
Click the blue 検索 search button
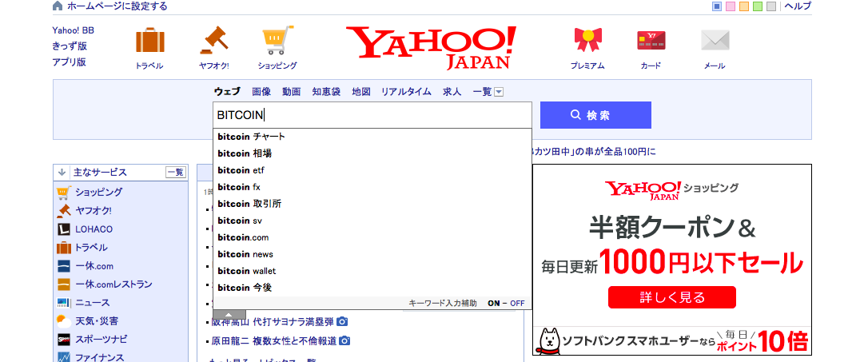click(x=595, y=115)
